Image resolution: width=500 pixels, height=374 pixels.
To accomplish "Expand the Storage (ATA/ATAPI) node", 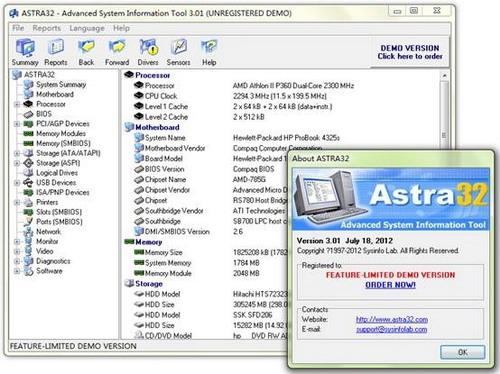I will pos(17,153).
